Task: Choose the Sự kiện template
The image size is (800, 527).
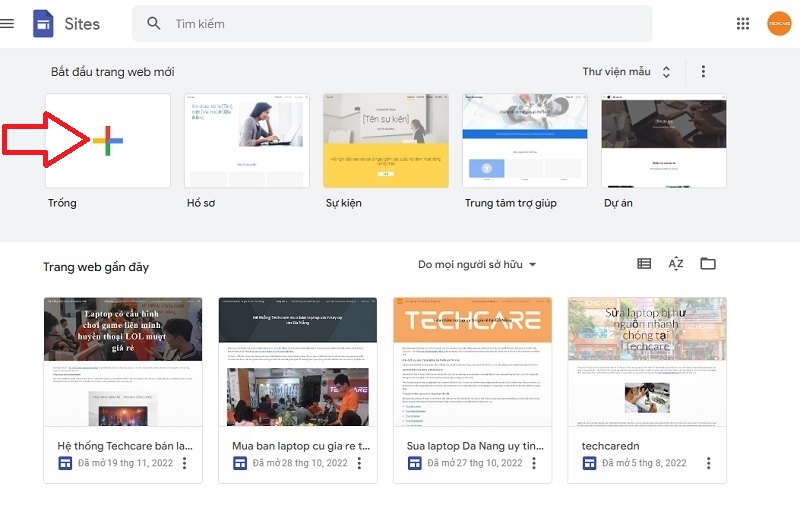Action: pos(386,141)
